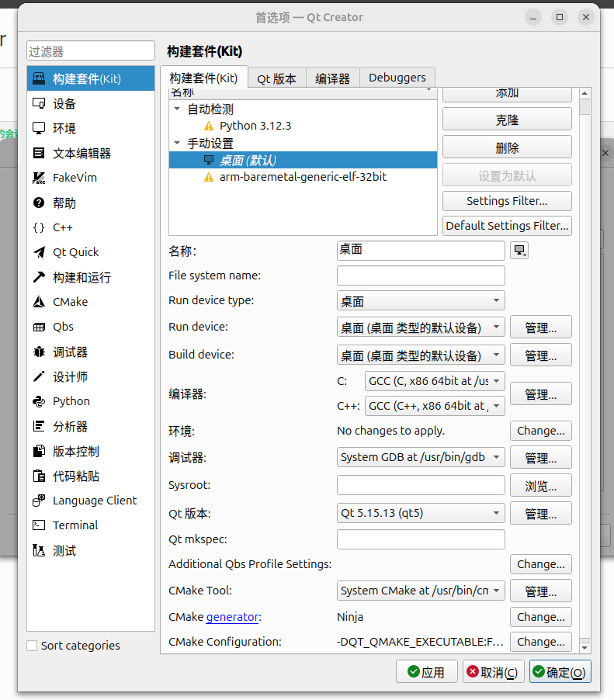This screenshot has height=700, width=614.
Task: Open the 分析器 category icon
Action: [x=39, y=426]
